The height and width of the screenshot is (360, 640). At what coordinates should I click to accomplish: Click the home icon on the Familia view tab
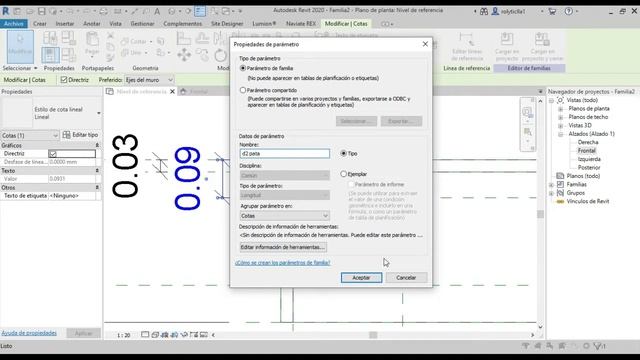tap(183, 91)
